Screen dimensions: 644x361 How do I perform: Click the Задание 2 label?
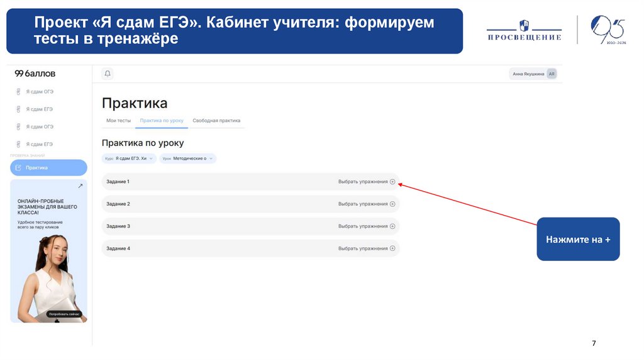pos(118,204)
